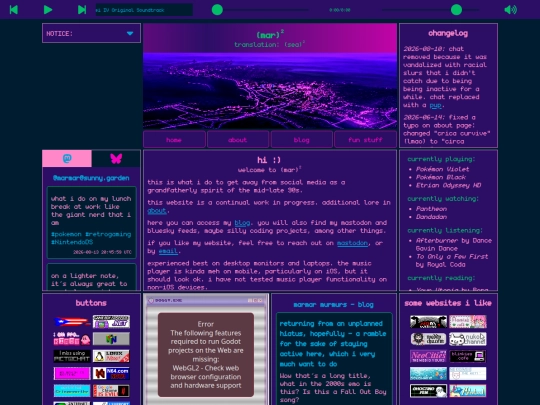Click the 'Google Chrome is evil' badge
Screen dimensions: 540x405
pyautogui.click(x=111, y=391)
